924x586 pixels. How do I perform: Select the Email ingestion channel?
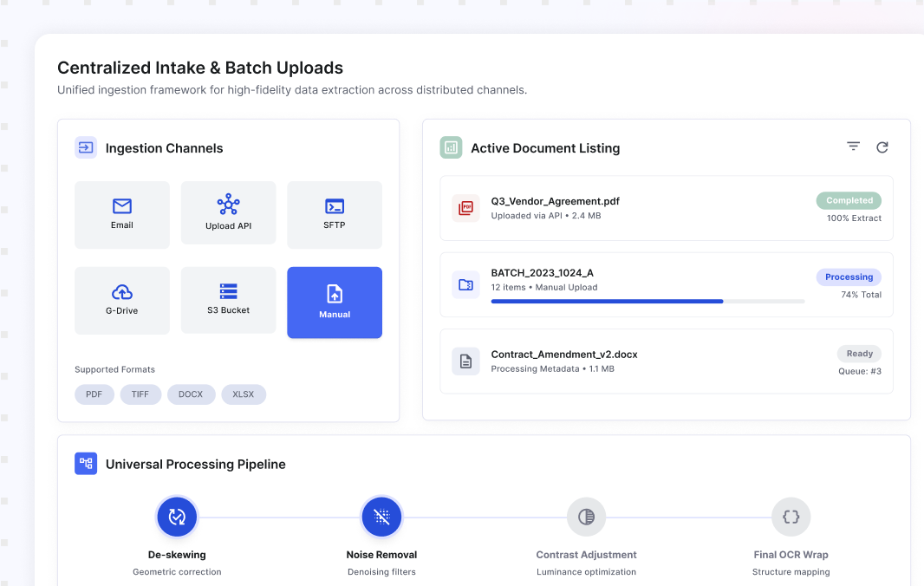tap(122, 215)
